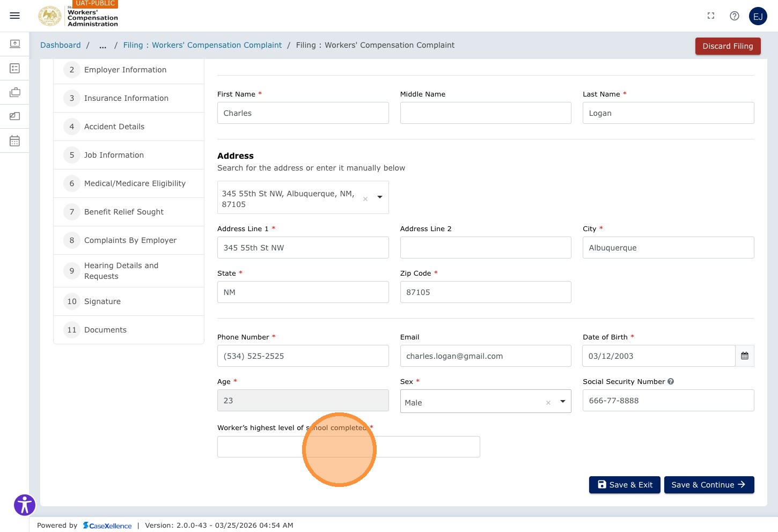Viewport: 778px width, 532px height.
Task: Open the Dashboard breadcrumb link
Action: pyautogui.click(x=61, y=45)
